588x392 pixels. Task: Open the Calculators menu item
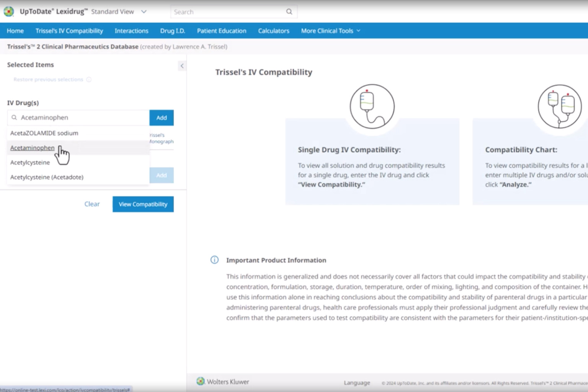273,31
